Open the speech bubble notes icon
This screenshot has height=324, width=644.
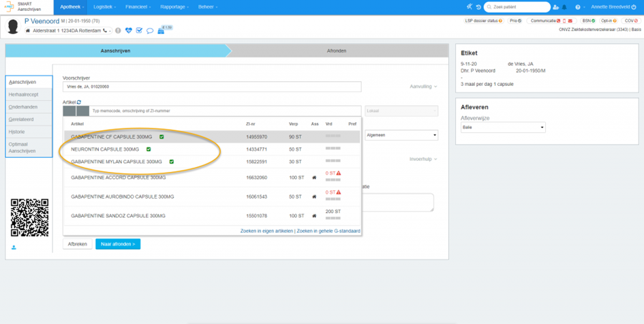tap(150, 31)
